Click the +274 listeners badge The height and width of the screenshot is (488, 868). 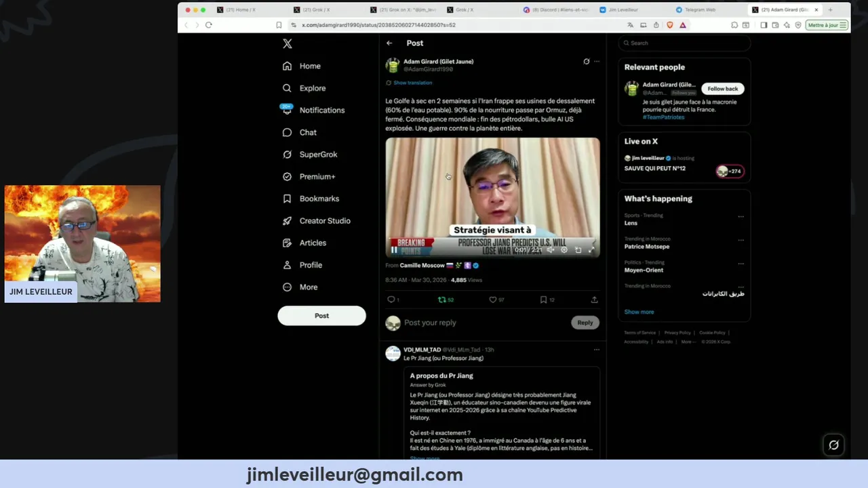(730, 171)
